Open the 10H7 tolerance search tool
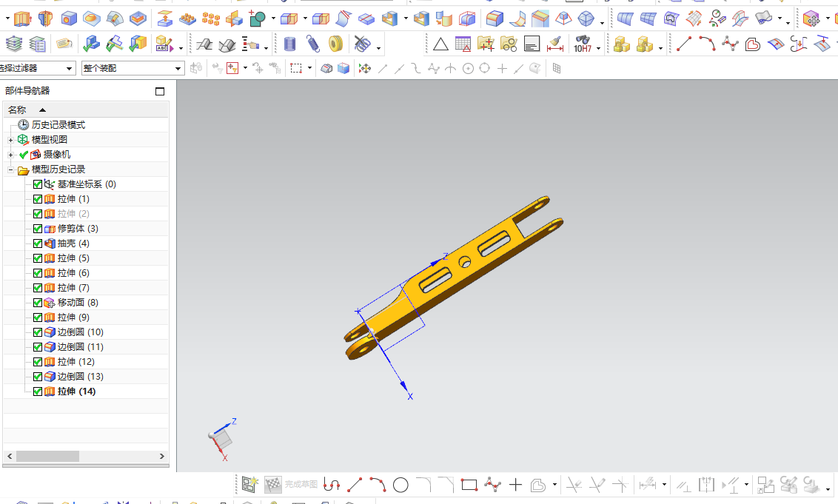The image size is (838, 504). click(x=583, y=44)
